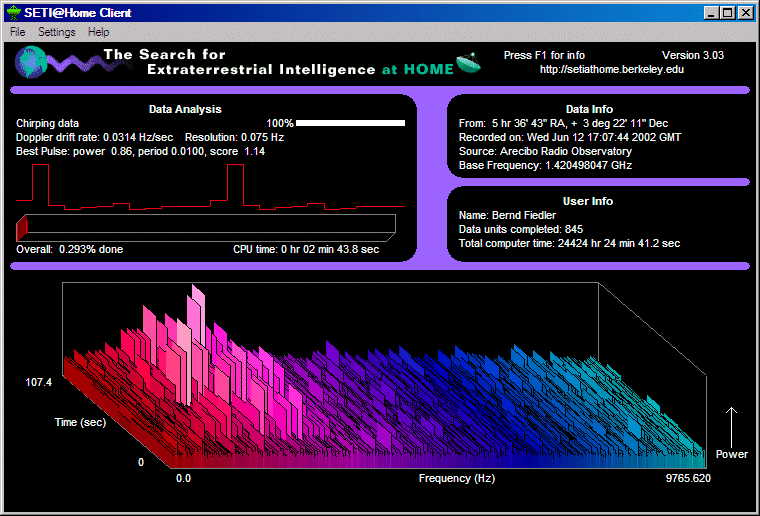This screenshot has height=516, width=760.
Task: Click the '0.0' frequency axis value
Action: [x=183, y=479]
